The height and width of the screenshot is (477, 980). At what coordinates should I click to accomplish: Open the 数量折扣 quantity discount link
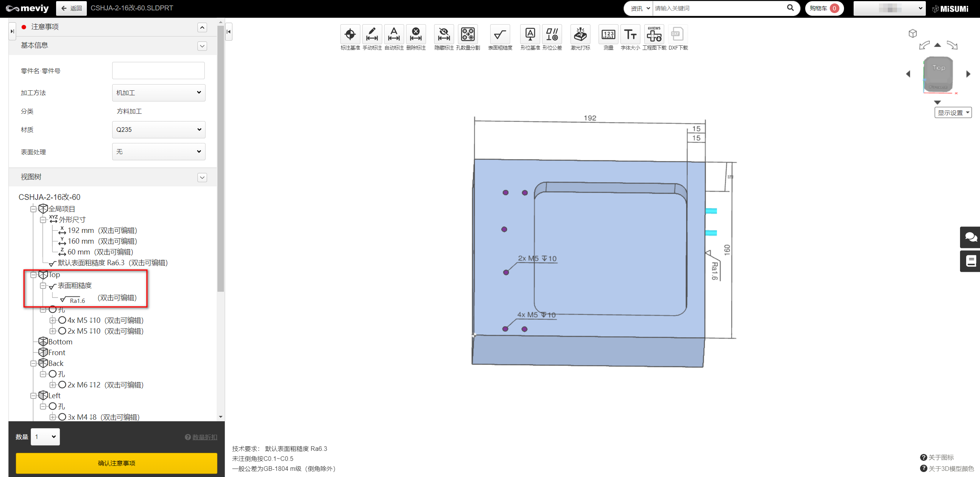point(204,437)
